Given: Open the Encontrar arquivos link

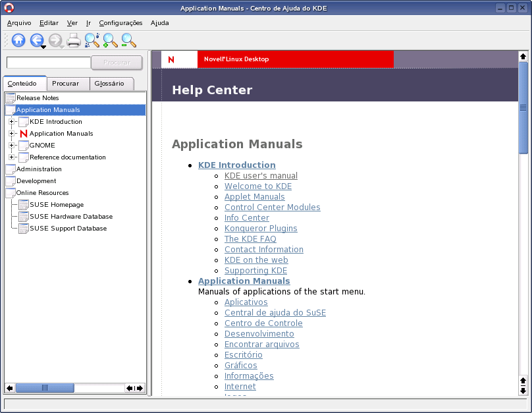Looking at the screenshot, I should coord(261,344).
